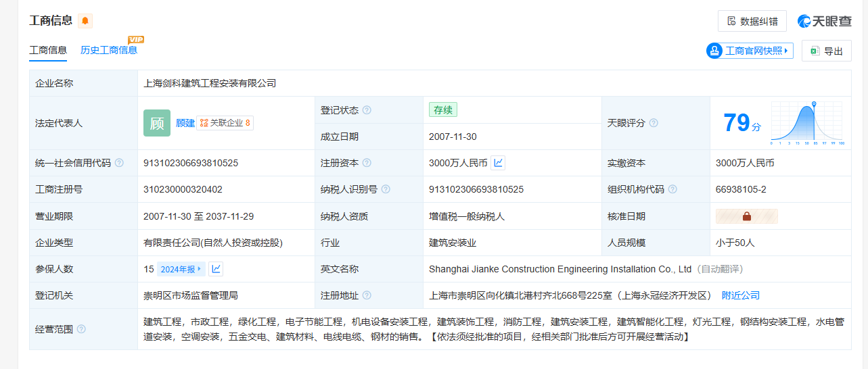Click the 工商信息 section heading
The width and height of the screenshot is (868, 369).
51,20
